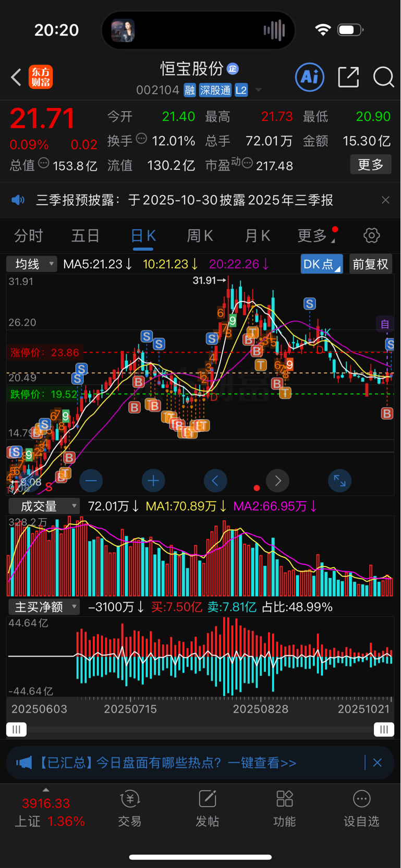Screen dimensions: 401x868
Task: Expand chart to fullscreen icon
Action: click(339, 481)
